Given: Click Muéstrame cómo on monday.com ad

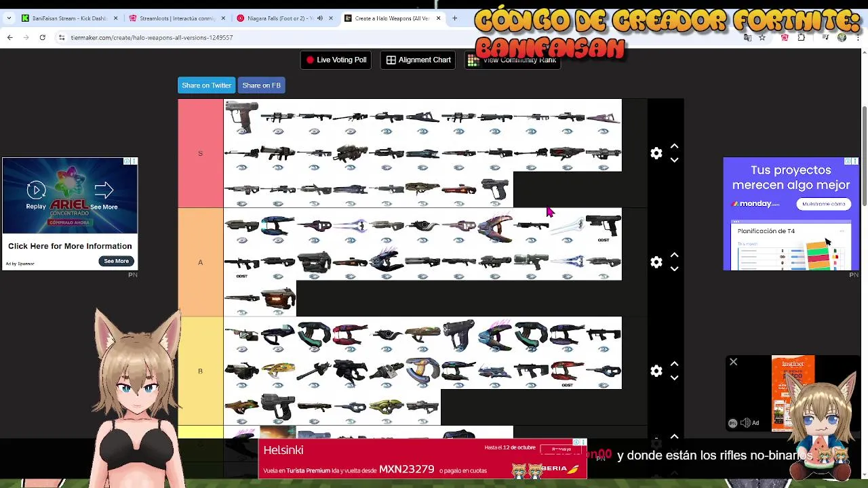Looking at the screenshot, I should coord(823,203).
